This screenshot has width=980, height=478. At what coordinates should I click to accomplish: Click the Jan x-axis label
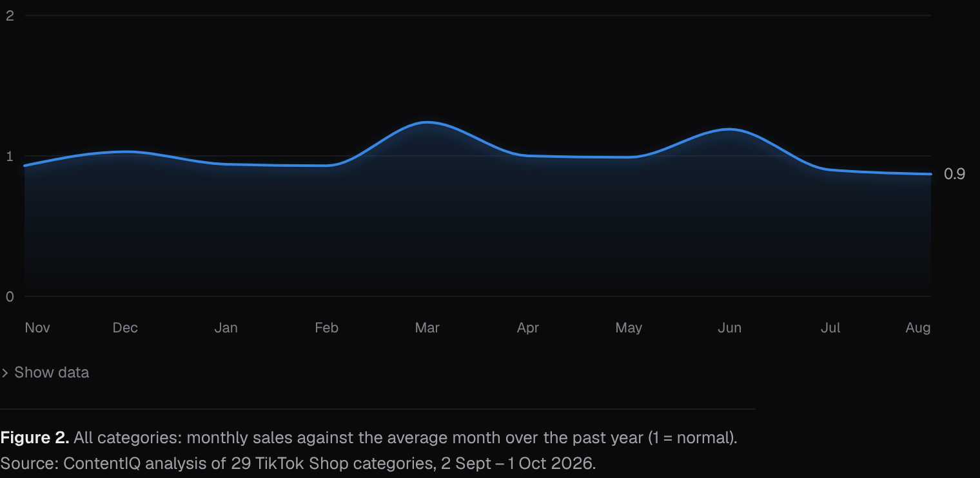226,328
